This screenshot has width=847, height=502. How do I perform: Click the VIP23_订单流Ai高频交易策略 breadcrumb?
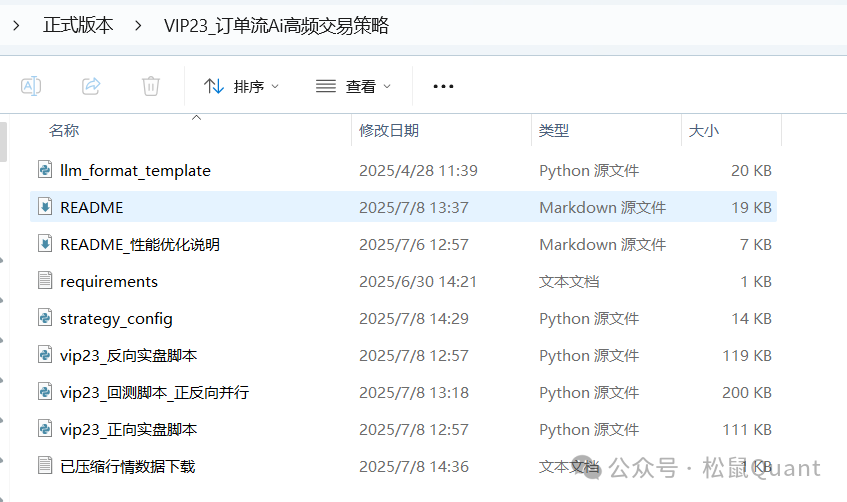(277, 25)
